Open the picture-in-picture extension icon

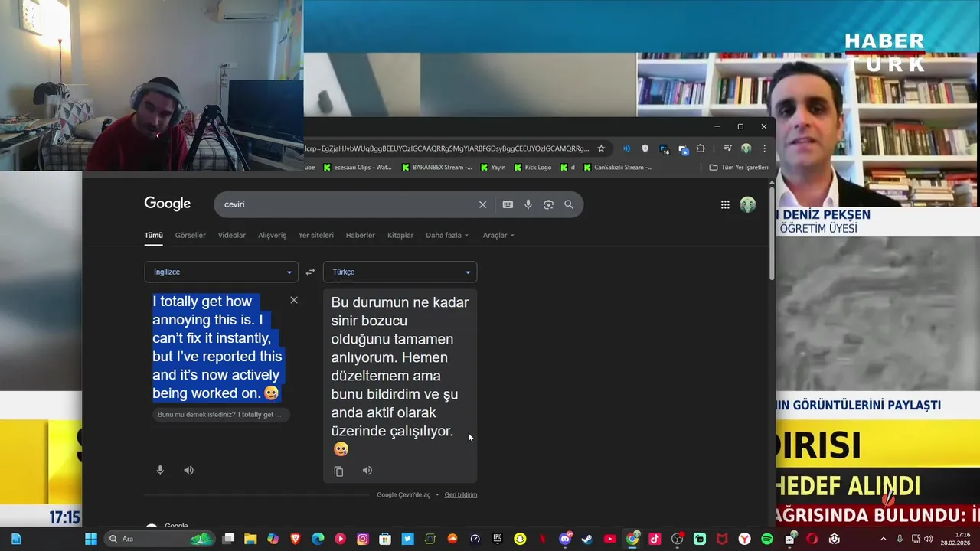pos(683,148)
